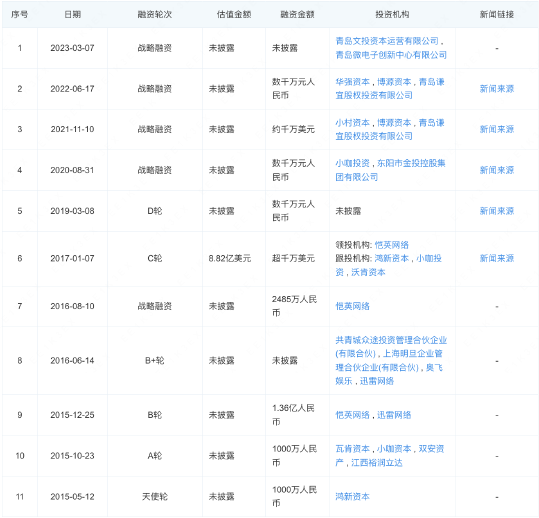Open 迅雷网络 in the B轮 row
539x518 pixels.
(394, 415)
